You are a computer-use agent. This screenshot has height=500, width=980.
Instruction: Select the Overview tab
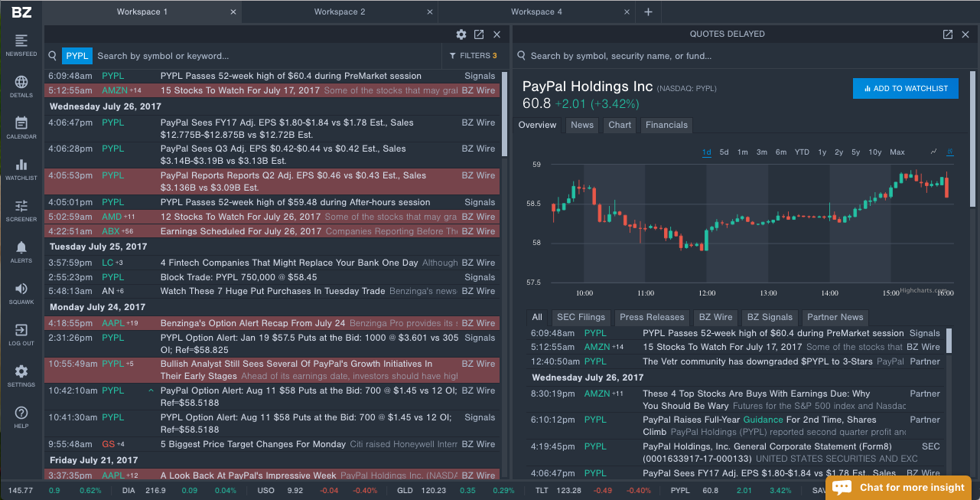tap(538, 125)
